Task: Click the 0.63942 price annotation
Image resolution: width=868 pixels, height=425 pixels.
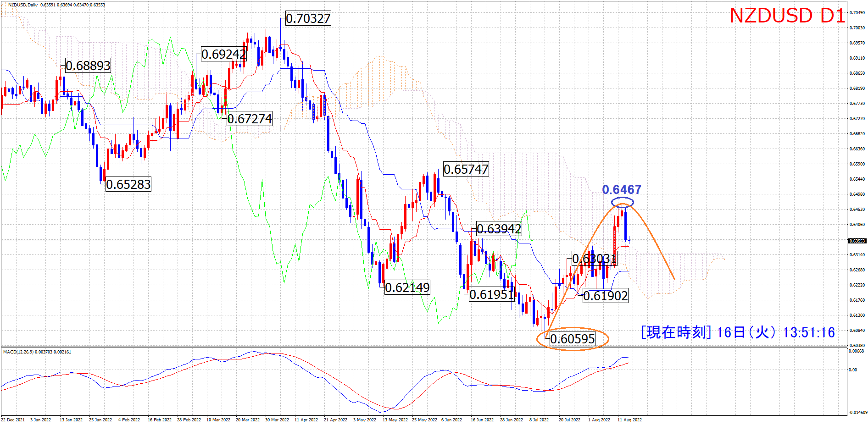Action: point(499,229)
